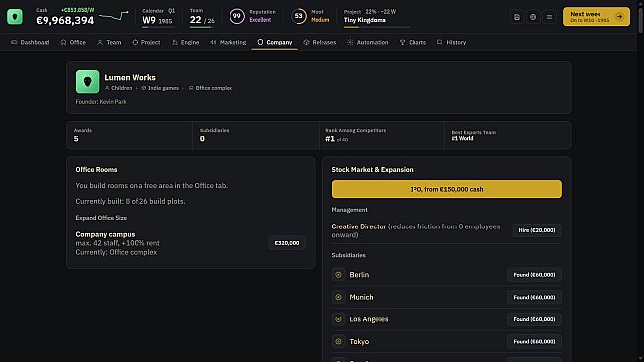Image resolution: width=644 pixels, height=362 pixels.
Task: Click the Dashboard tab icon
Action: coord(14,42)
